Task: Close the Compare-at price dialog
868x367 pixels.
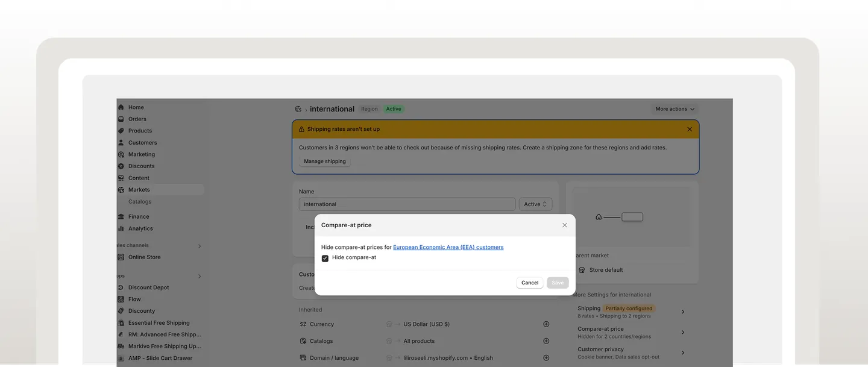Action: pos(565,225)
